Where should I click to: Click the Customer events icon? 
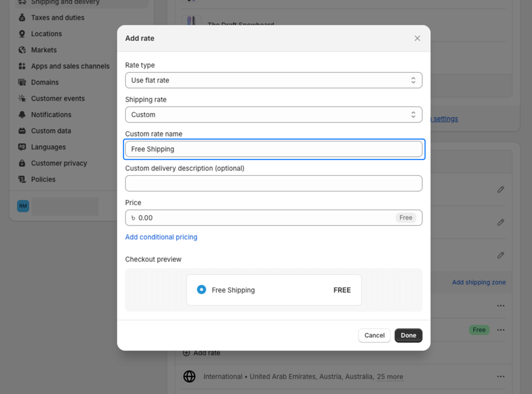(x=22, y=98)
